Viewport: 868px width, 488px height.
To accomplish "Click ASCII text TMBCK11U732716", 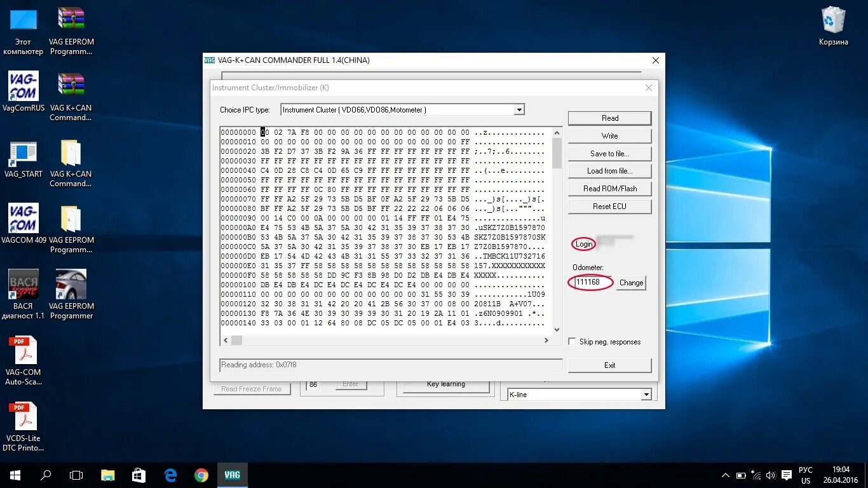I will [514, 256].
